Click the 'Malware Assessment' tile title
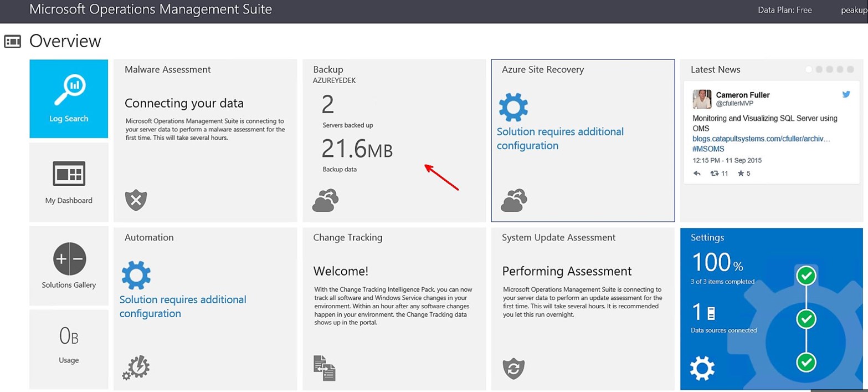 click(168, 69)
